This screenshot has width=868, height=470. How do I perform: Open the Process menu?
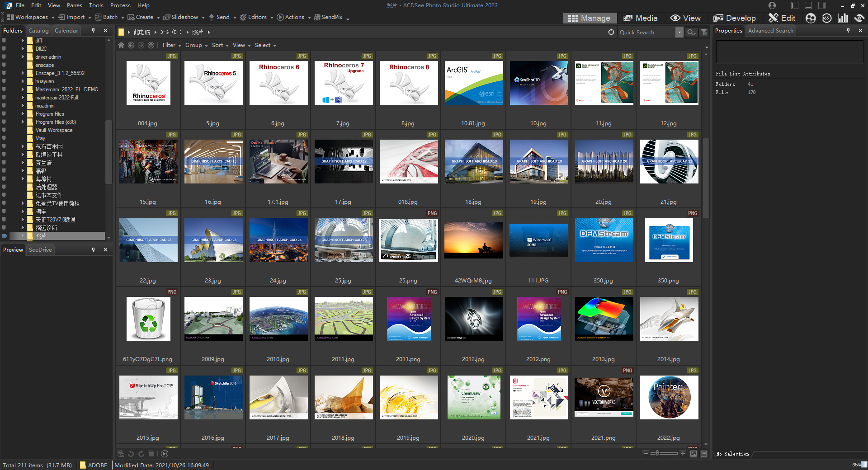tap(120, 5)
